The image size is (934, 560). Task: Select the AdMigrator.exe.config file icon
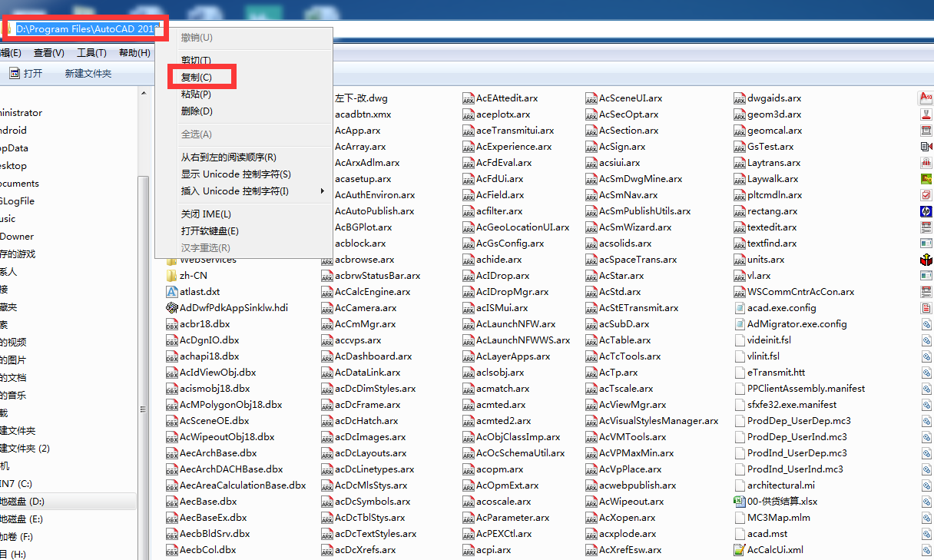click(740, 324)
